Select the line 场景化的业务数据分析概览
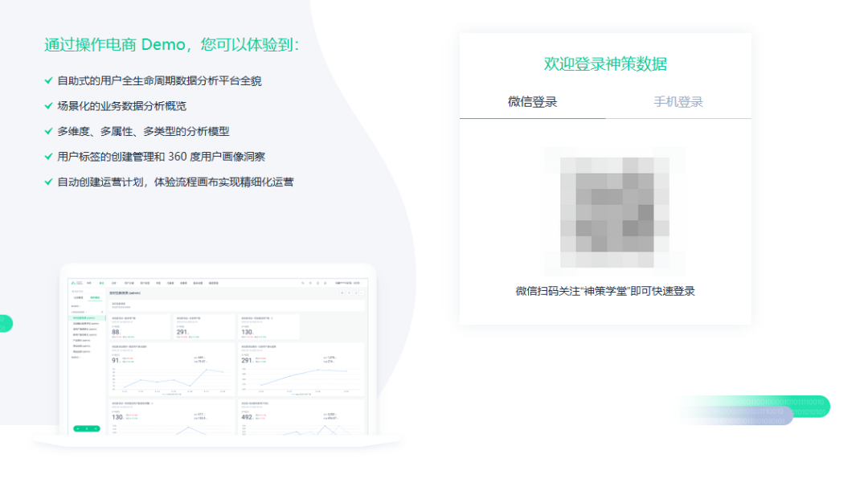Screen dimensions: 868x479 tap(122, 106)
